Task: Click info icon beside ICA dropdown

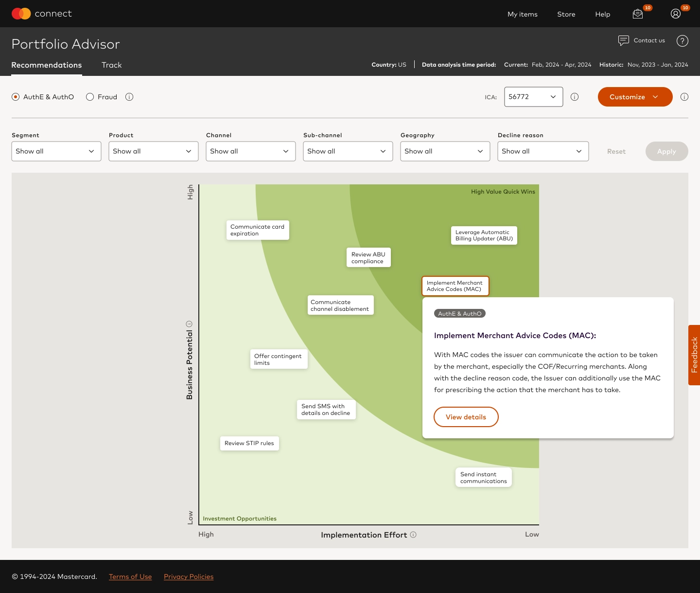Action: pyautogui.click(x=575, y=97)
